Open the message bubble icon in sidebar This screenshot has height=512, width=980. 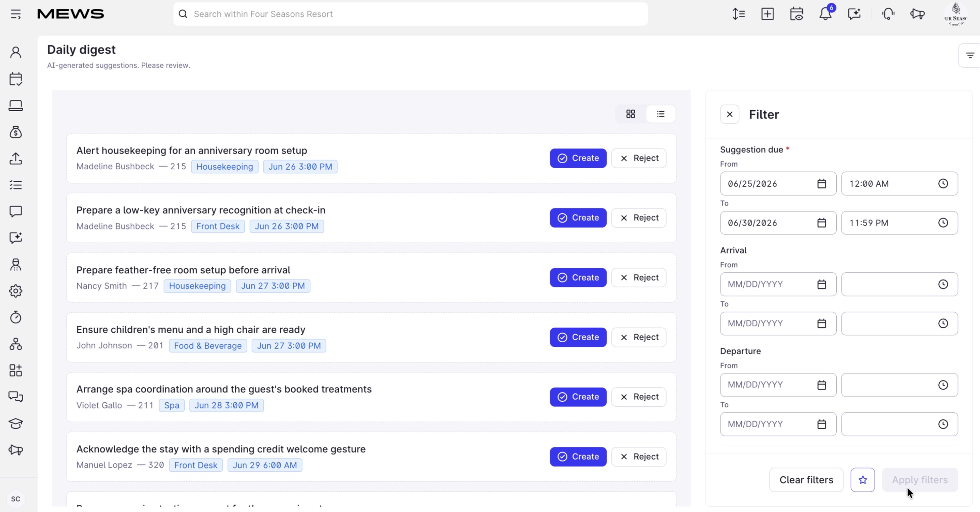coord(16,211)
